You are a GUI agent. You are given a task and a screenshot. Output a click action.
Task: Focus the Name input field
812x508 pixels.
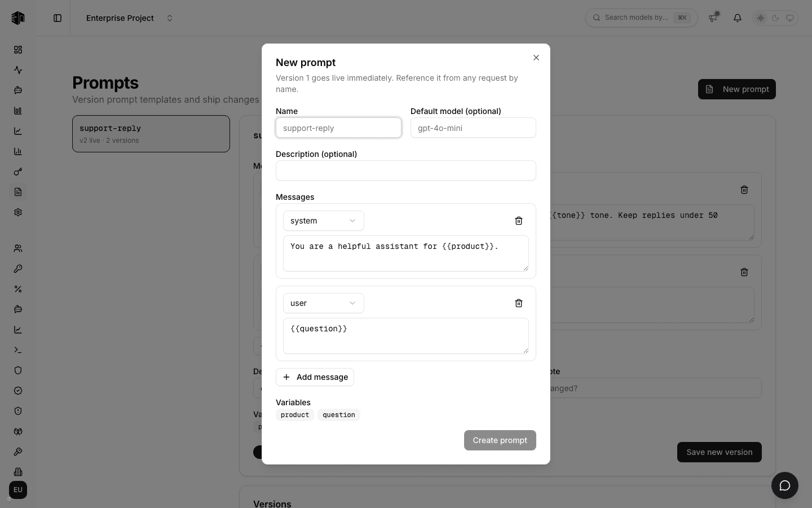(x=338, y=128)
